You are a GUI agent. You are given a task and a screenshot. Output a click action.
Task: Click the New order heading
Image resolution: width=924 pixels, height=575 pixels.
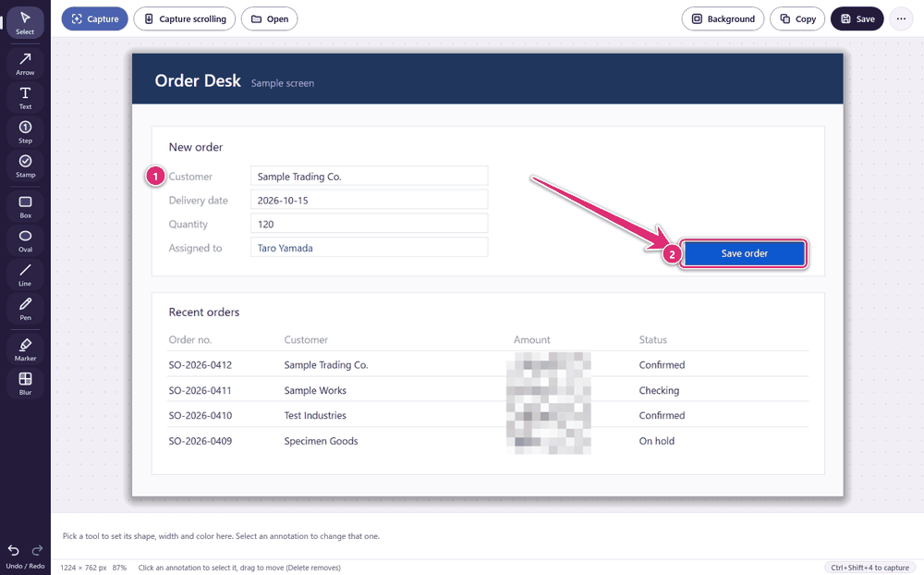tap(196, 147)
